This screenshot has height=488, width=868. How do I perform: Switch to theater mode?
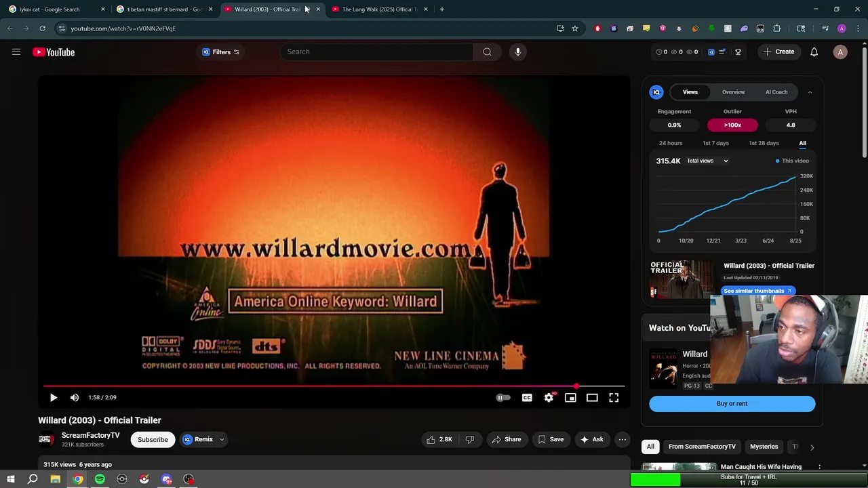592,398
